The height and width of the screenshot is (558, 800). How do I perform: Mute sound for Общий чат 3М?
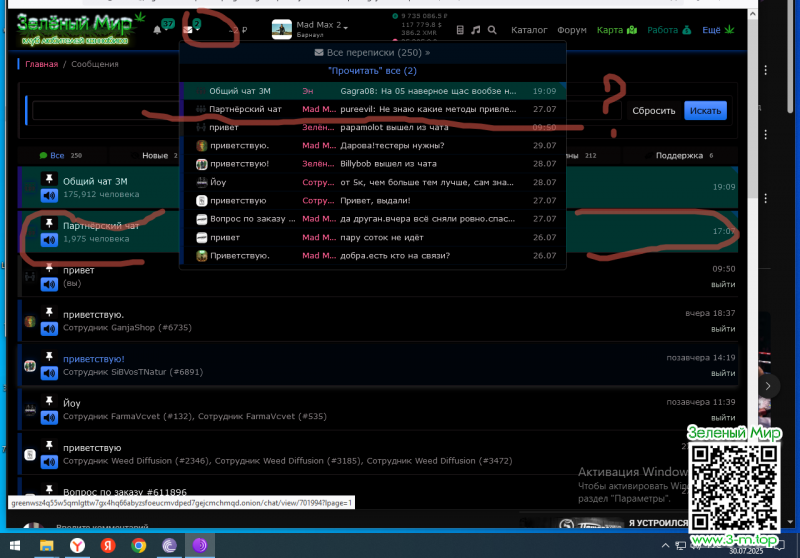click(x=48, y=195)
